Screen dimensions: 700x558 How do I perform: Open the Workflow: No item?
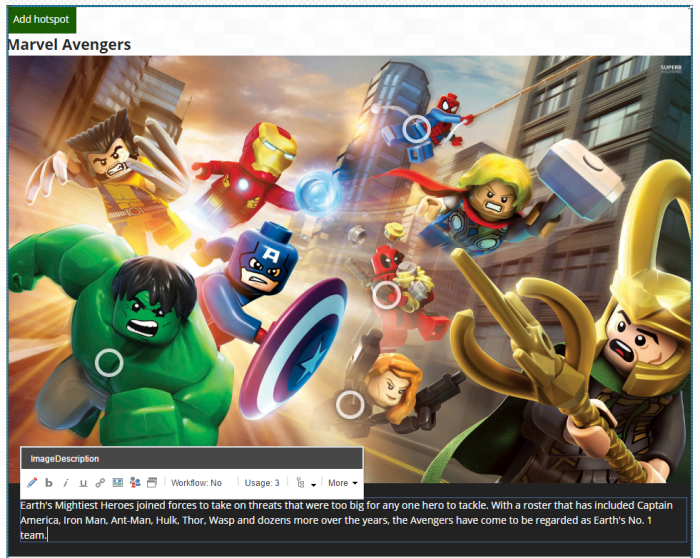click(x=196, y=483)
